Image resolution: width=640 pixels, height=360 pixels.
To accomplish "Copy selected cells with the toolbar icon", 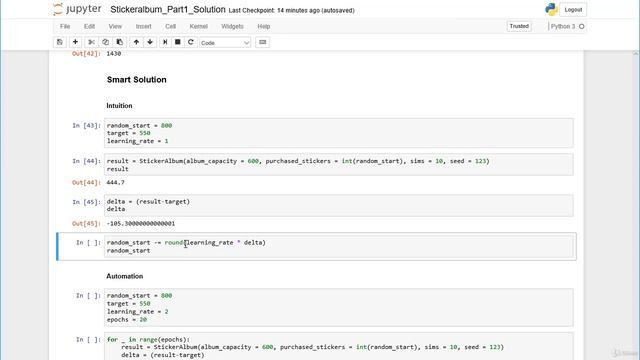I will click(105, 42).
